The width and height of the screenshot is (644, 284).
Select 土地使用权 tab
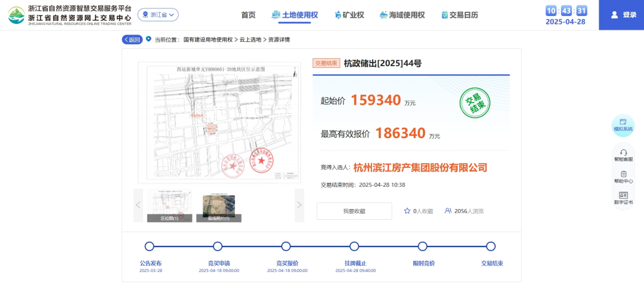[x=295, y=15]
